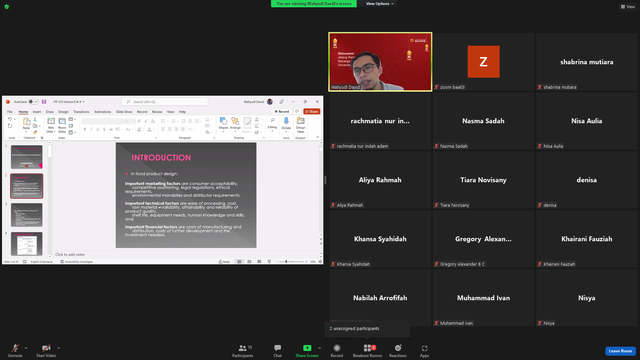Open the Participants panel
The image size is (640, 360).
click(243, 350)
